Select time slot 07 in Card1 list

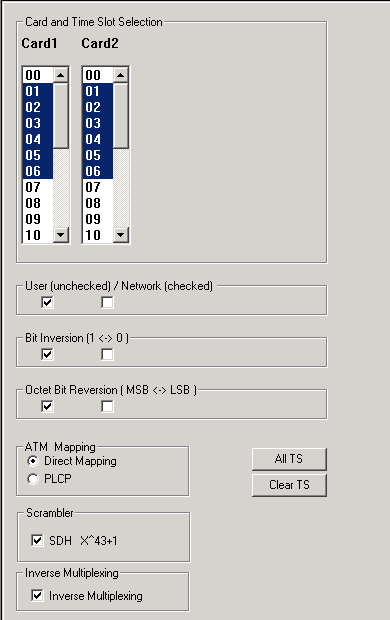pyautogui.click(x=38, y=187)
